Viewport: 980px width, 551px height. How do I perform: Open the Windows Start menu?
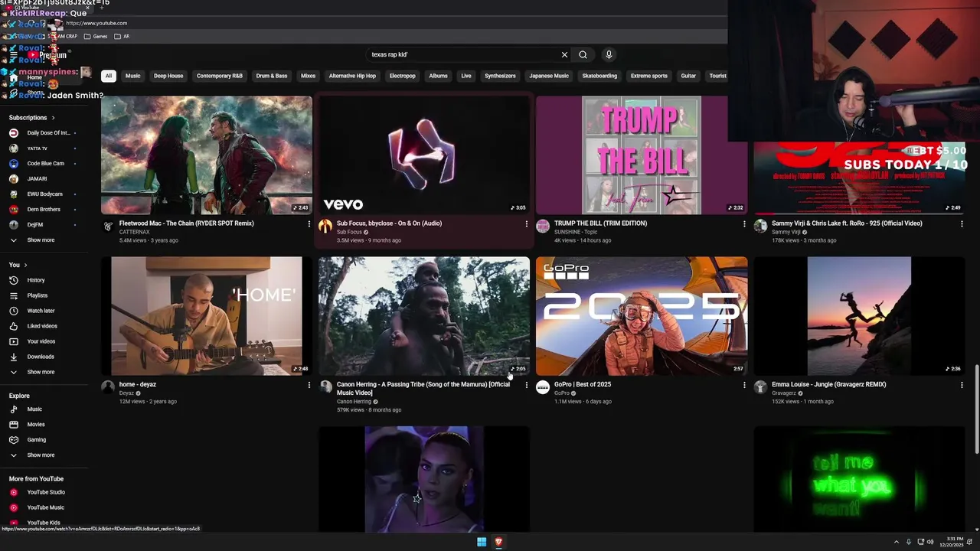pos(482,542)
